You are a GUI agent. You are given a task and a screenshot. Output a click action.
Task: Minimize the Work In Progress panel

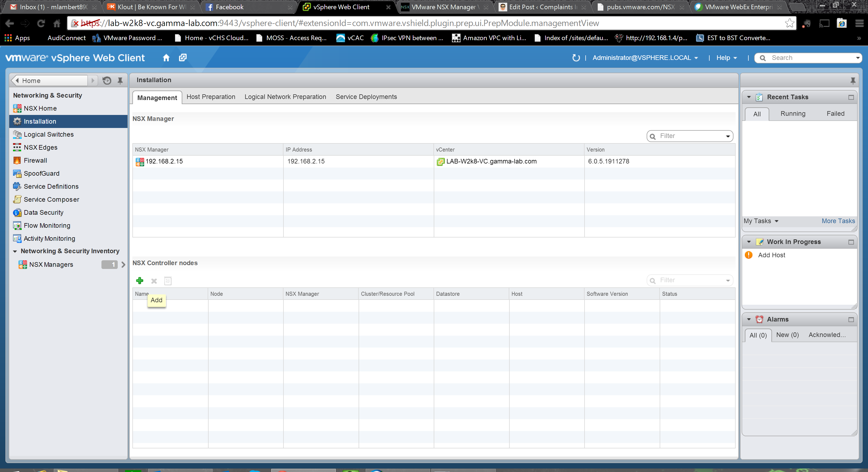pyautogui.click(x=851, y=242)
